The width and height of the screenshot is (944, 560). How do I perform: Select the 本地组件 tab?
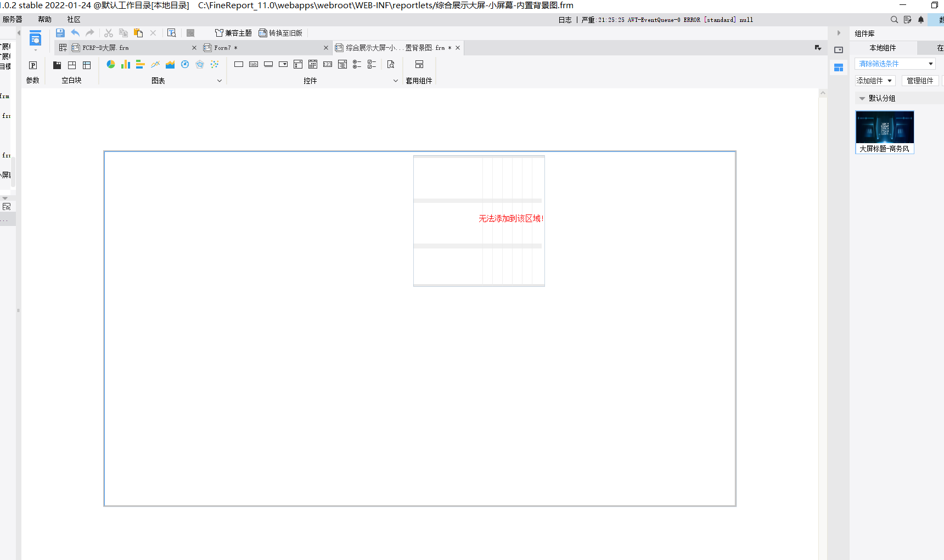click(883, 48)
